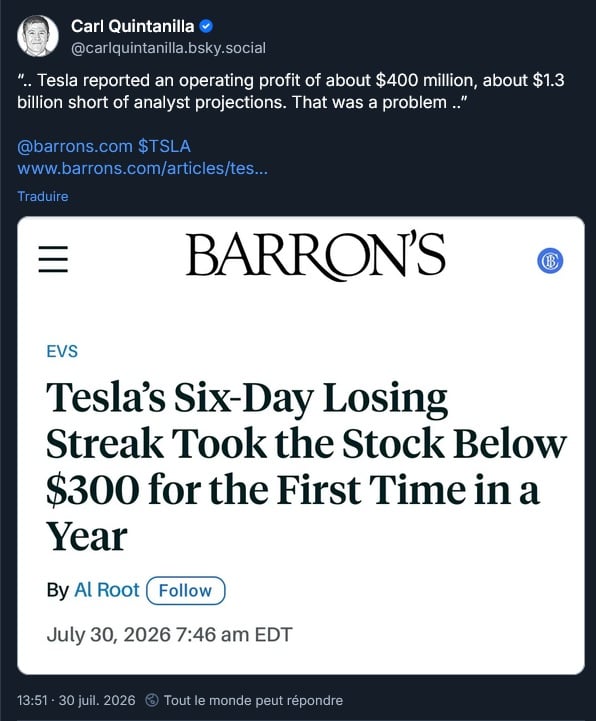This screenshot has height=721, width=596.
Task: Open the www.barrons.com/articles link
Action: point(143,168)
